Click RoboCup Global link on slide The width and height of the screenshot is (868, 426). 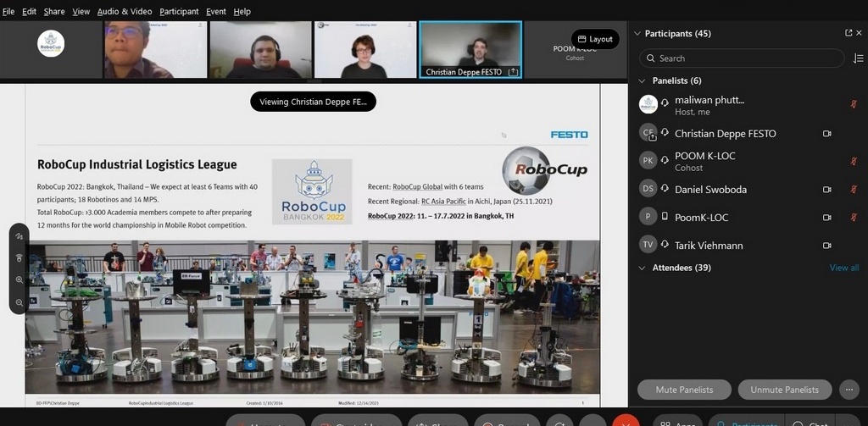click(x=417, y=187)
